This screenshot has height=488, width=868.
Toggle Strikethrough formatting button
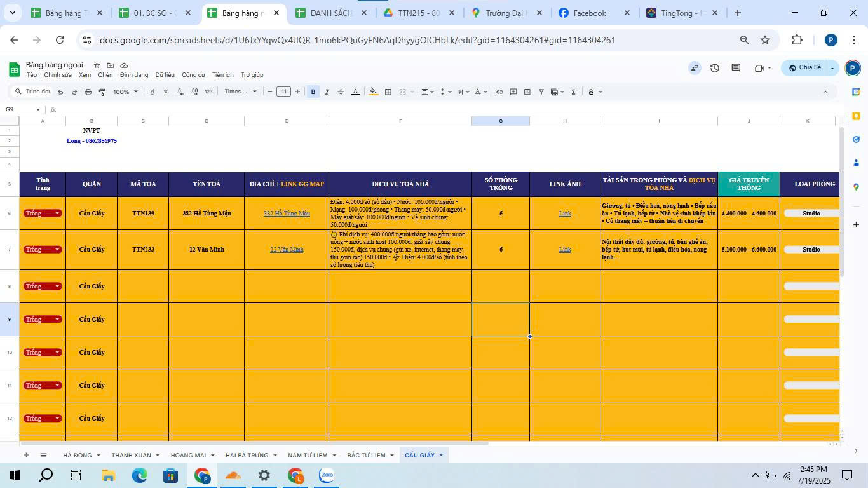click(341, 92)
